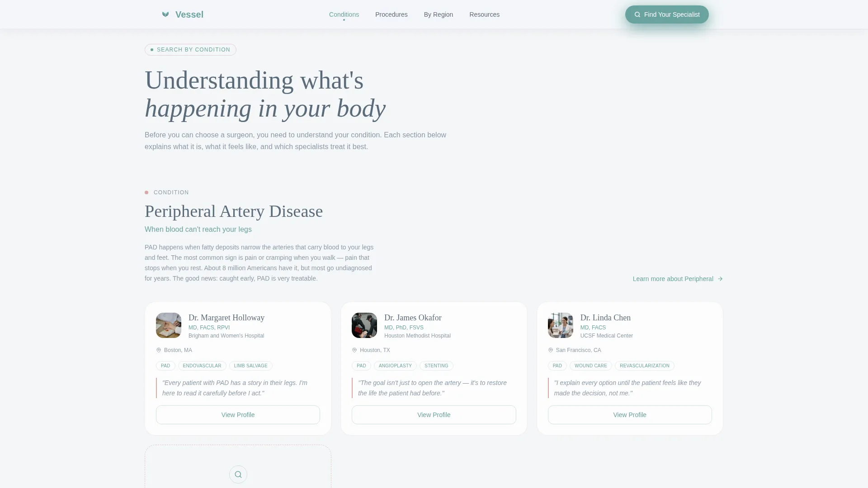Select the PAD tag on Okafor's card
This screenshot has width=868, height=488.
point(361,366)
